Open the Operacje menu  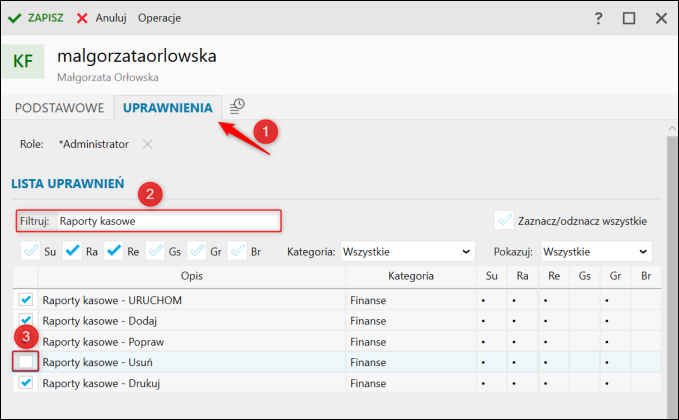[x=159, y=18]
